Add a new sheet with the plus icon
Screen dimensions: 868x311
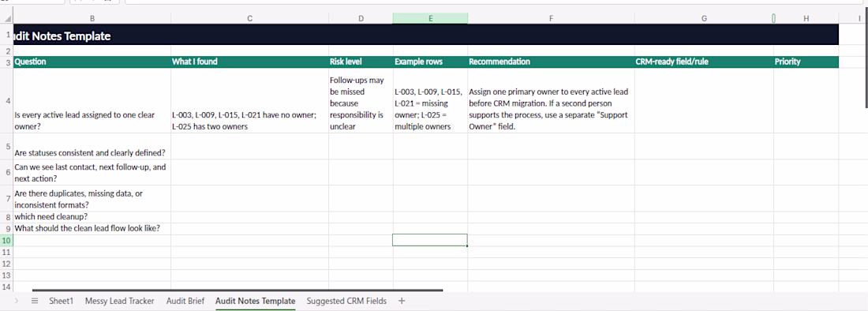402,301
